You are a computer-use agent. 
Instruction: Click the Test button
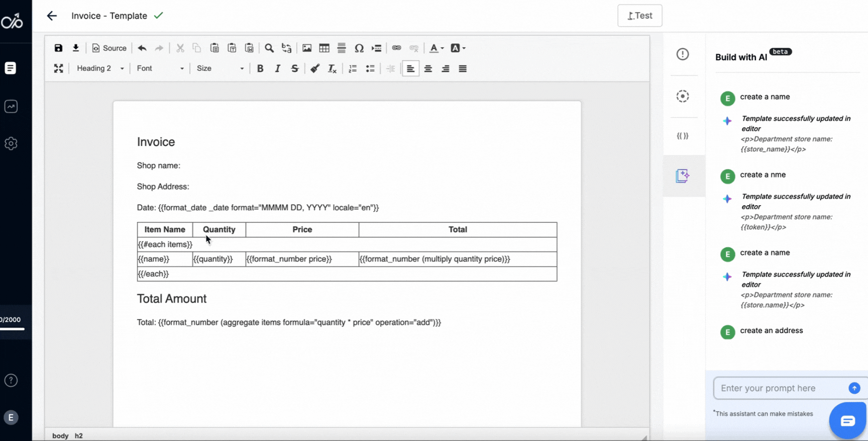point(639,16)
